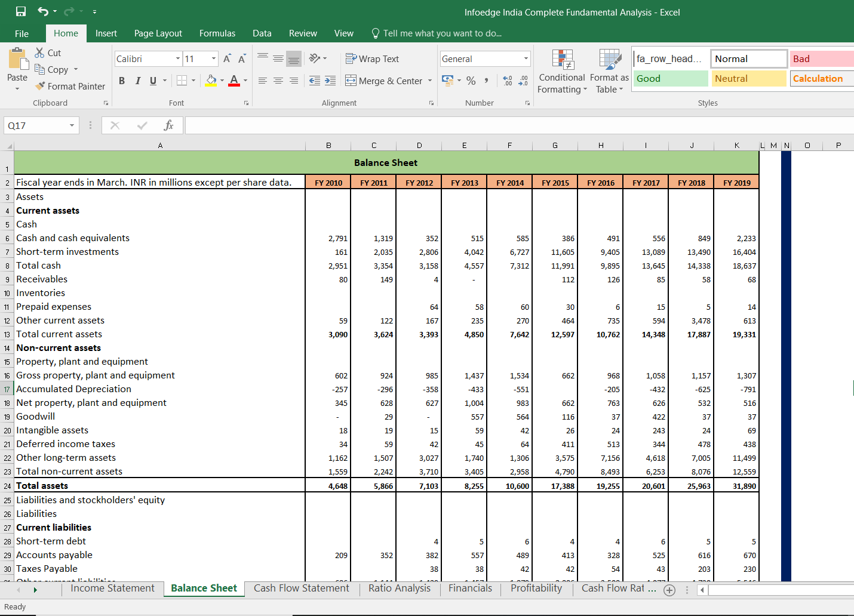
Task: Click the sheet tab scroll right arrow
Action: 35,590
